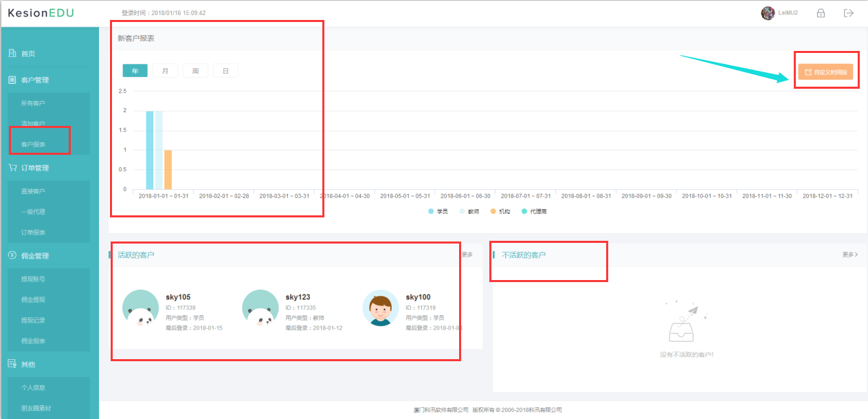
Task: Toggle 教师 legend item in chart
Action: 469,211
